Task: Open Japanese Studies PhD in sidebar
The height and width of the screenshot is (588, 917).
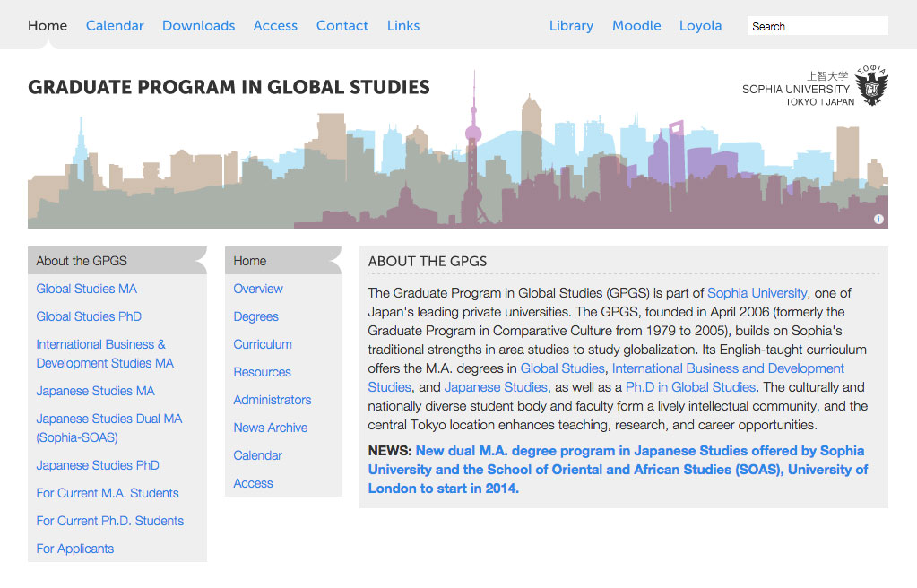Action: coord(98,465)
